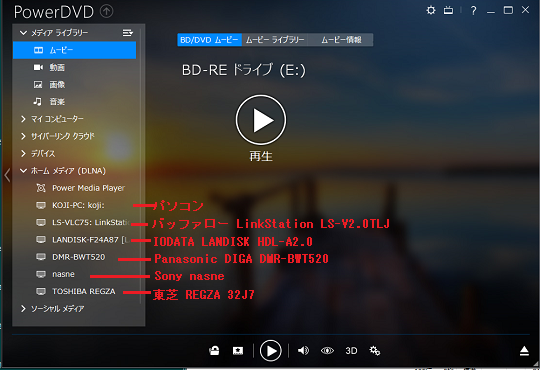540x370 pixels.
Task: Open Power Media Player entry
Action: [x=81, y=188]
